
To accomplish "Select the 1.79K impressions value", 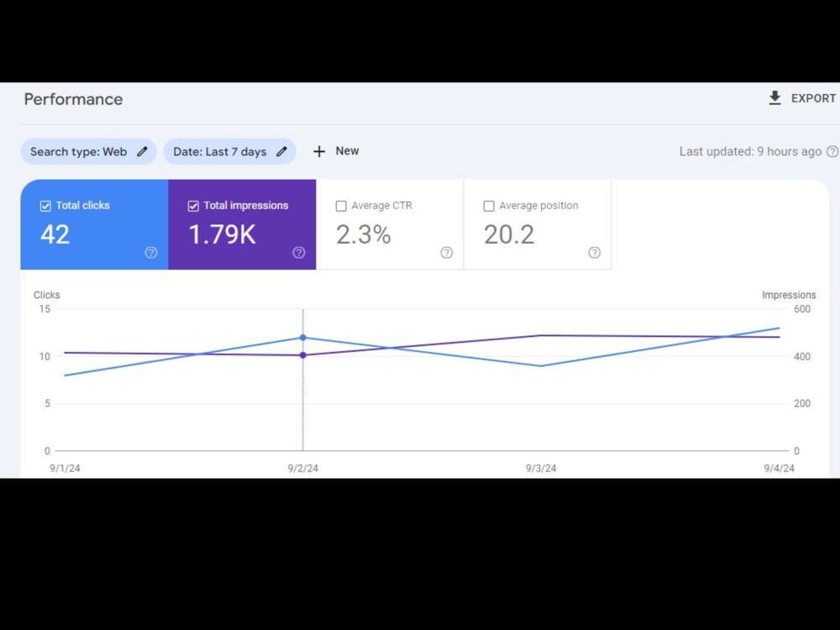I will [x=223, y=234].
